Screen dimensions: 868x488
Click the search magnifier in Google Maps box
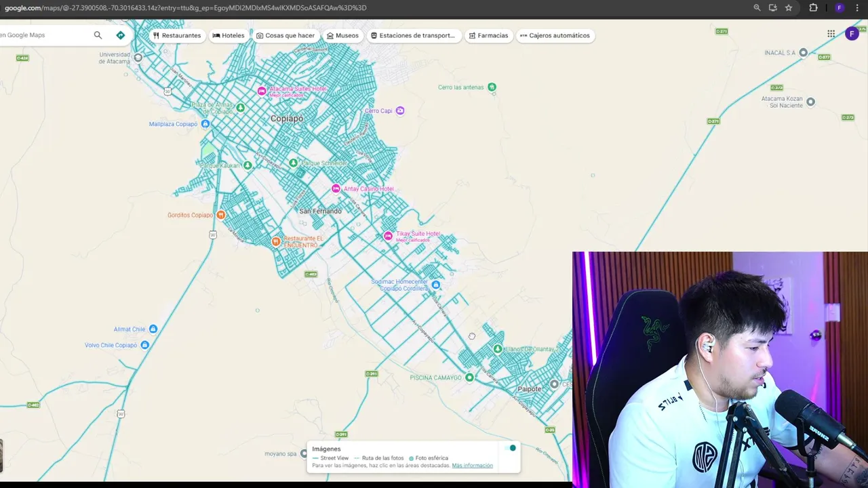[98, 35]
